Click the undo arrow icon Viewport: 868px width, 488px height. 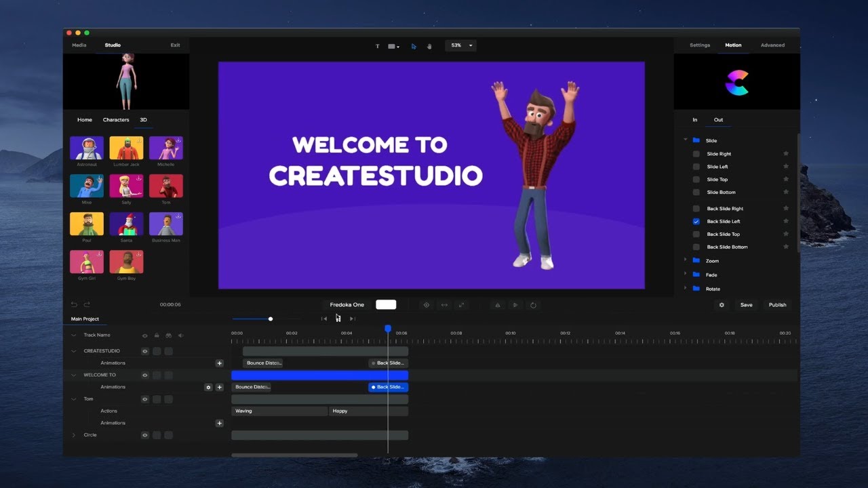(x=74, y=305)
